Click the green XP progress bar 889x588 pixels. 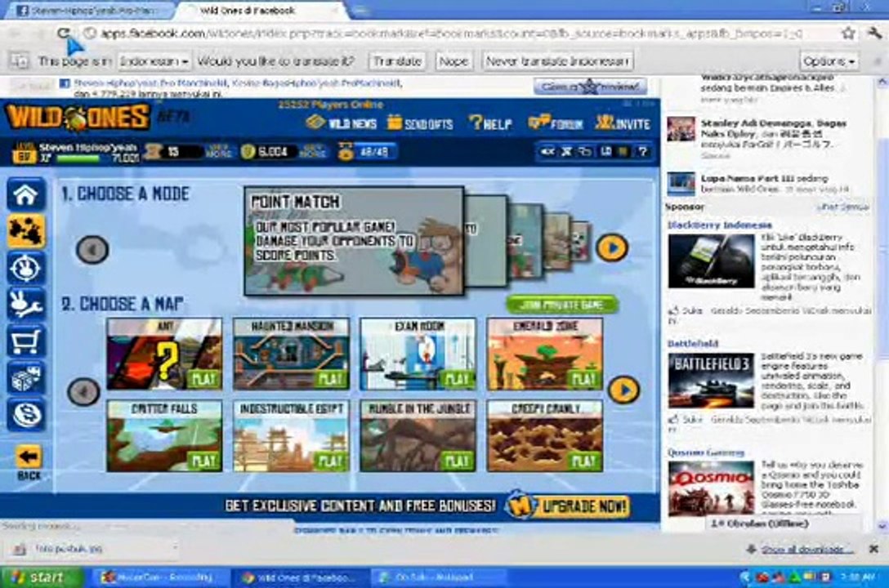click(x=78, y=159)
